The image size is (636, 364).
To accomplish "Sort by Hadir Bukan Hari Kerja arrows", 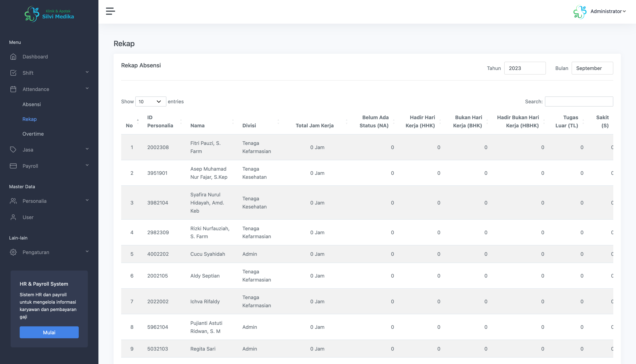I will 544,121.
